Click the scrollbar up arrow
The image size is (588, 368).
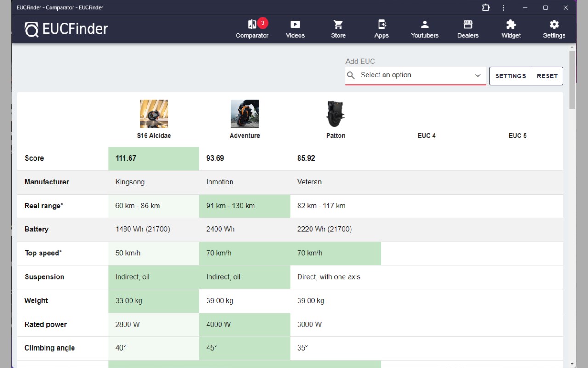572,47
